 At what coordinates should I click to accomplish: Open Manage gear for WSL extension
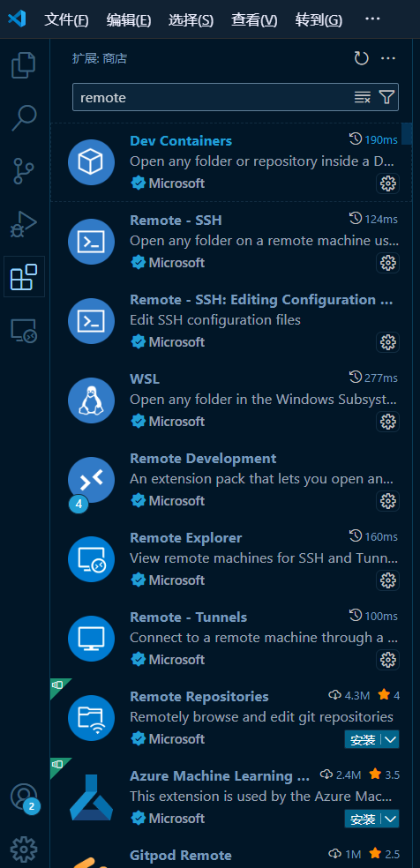click(388, 422)
